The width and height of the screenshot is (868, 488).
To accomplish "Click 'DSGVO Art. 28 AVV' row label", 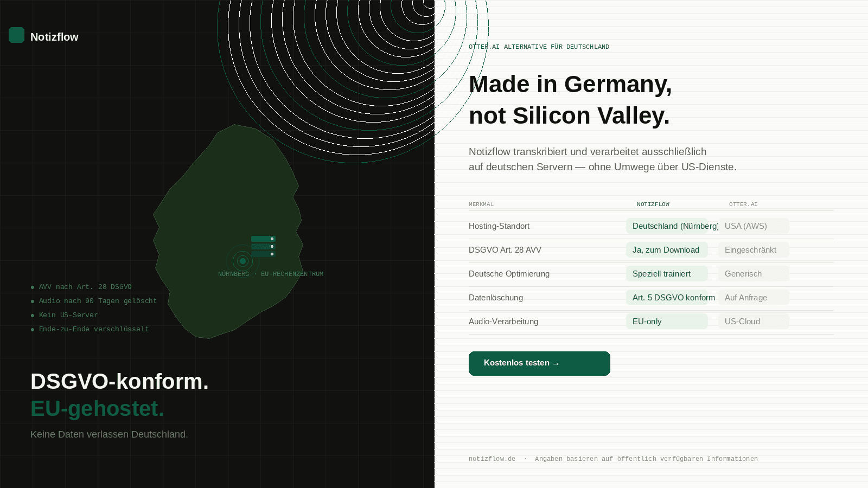I will click(505, 250).
